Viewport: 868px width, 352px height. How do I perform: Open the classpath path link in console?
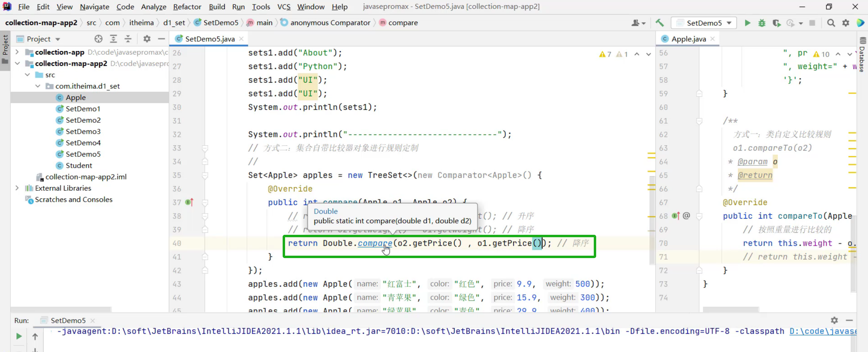[823, 331]
